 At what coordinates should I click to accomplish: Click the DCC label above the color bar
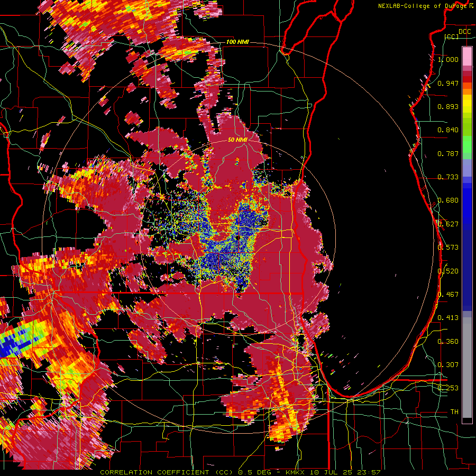(x=464, y=32)
